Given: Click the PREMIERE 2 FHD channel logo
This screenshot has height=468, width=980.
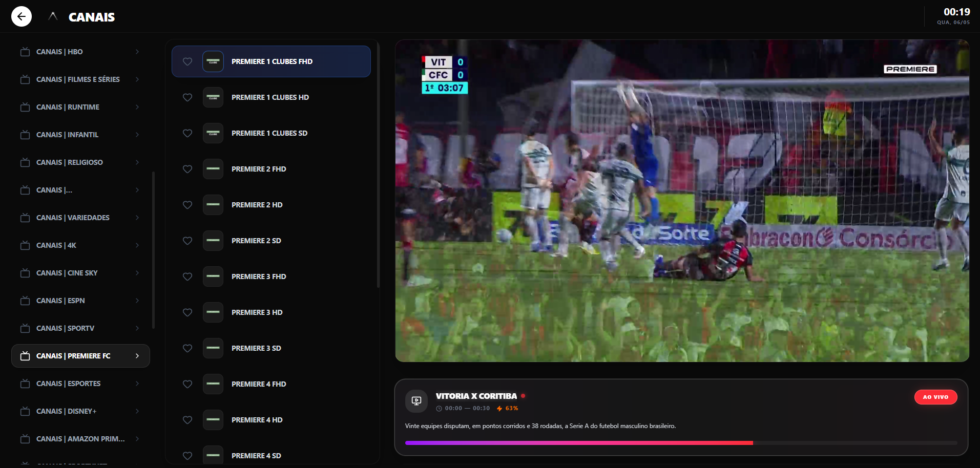Looking at the screenshot, I should pyautogui.click(x=213, y=169).
